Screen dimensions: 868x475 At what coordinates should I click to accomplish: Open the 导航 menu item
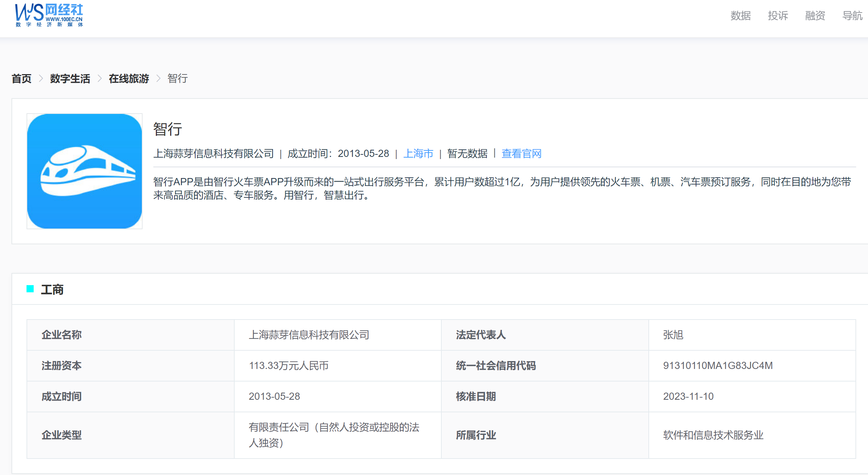(x=852, y=16)
